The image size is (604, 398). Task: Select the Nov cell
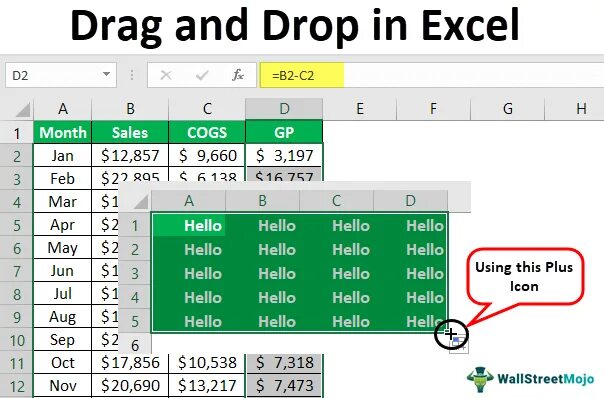coord(63,386)
